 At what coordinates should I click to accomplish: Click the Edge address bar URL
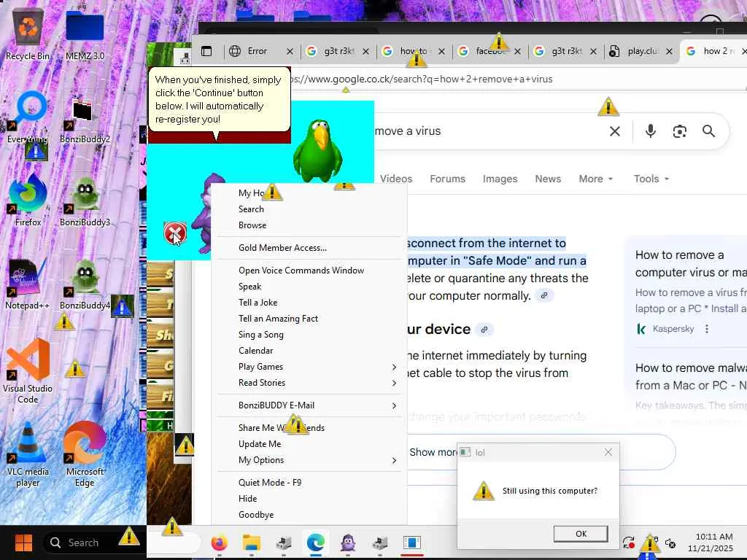422,79
